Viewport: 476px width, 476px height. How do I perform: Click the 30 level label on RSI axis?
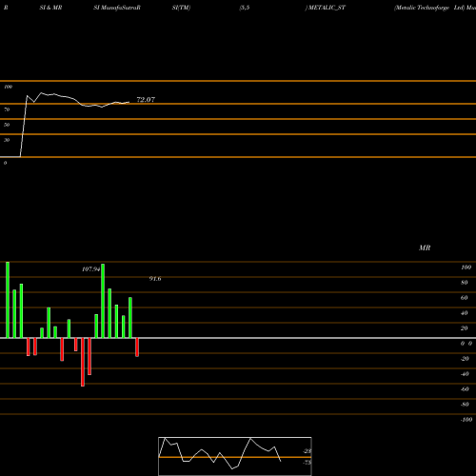[7, 140]
